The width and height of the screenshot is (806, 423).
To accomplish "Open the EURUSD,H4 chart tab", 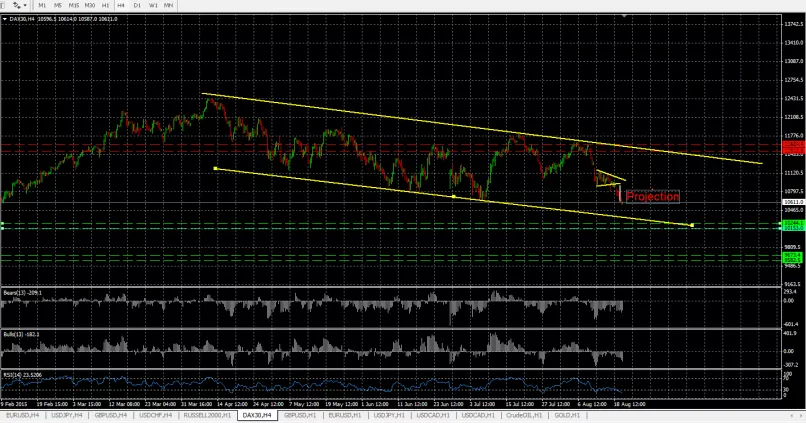I will click(22, 415).
